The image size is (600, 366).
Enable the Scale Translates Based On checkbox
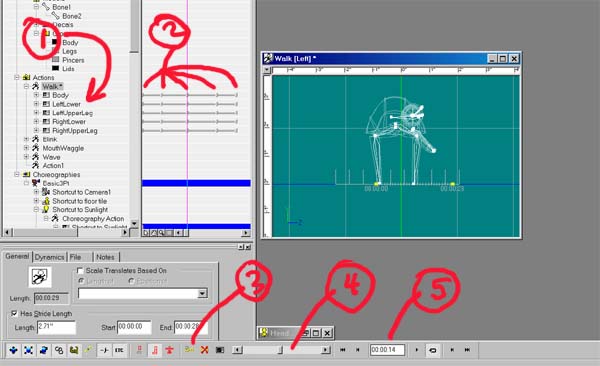[80, 271]
